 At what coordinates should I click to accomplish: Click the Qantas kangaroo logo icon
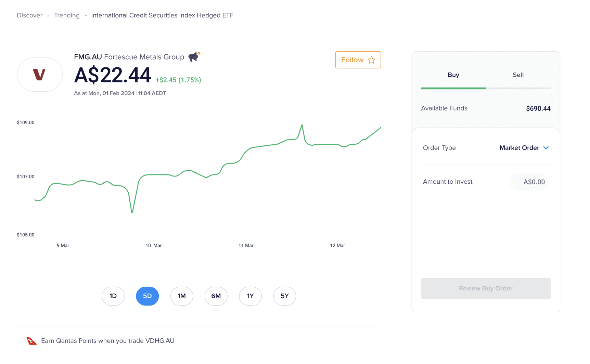32,341
